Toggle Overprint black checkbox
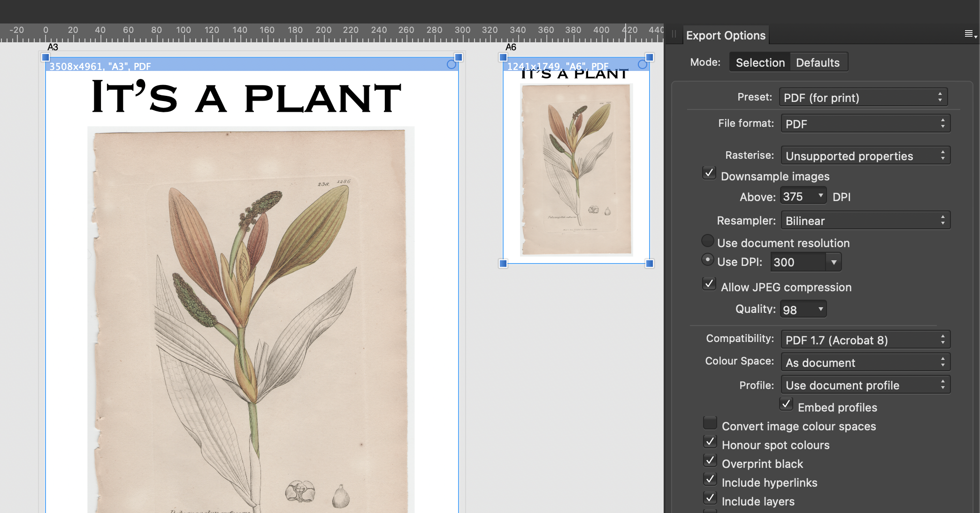Screen dimensions: 980x513 pos(710,460)
